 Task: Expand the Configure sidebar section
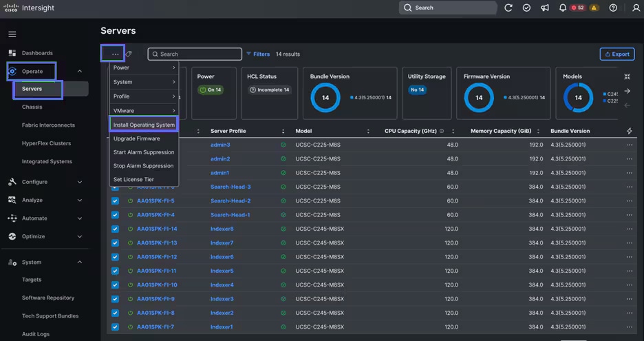80,182
